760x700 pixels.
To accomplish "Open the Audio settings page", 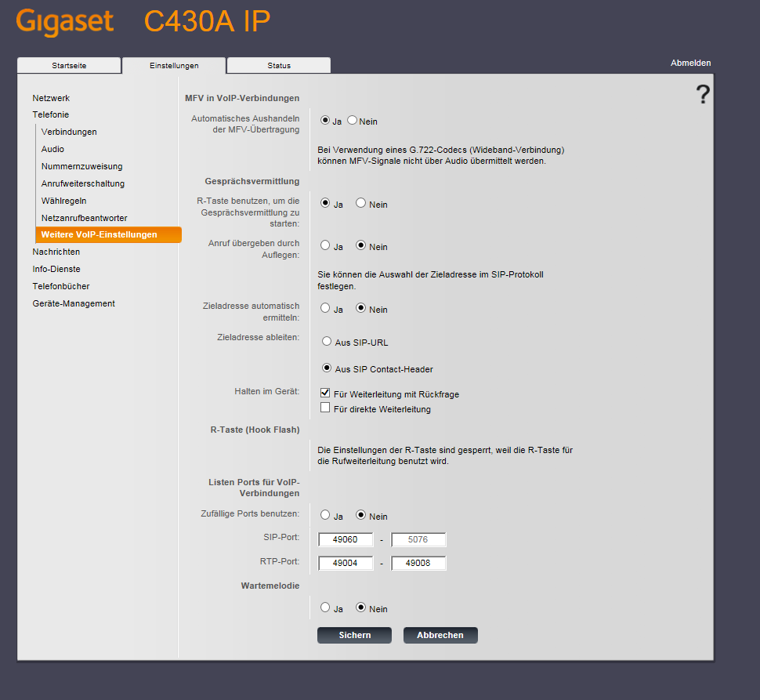I will [52, 149].
